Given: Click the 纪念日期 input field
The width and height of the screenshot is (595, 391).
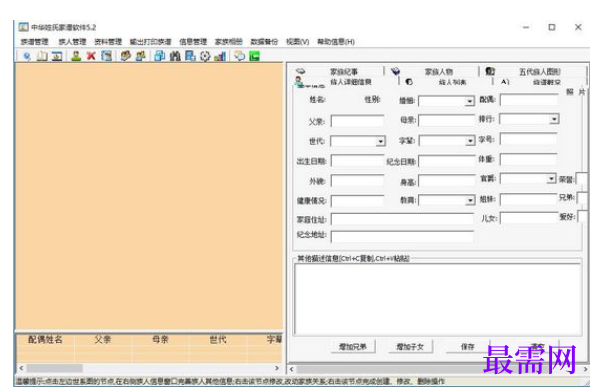Looking at the screenshot, I should 447,161.
